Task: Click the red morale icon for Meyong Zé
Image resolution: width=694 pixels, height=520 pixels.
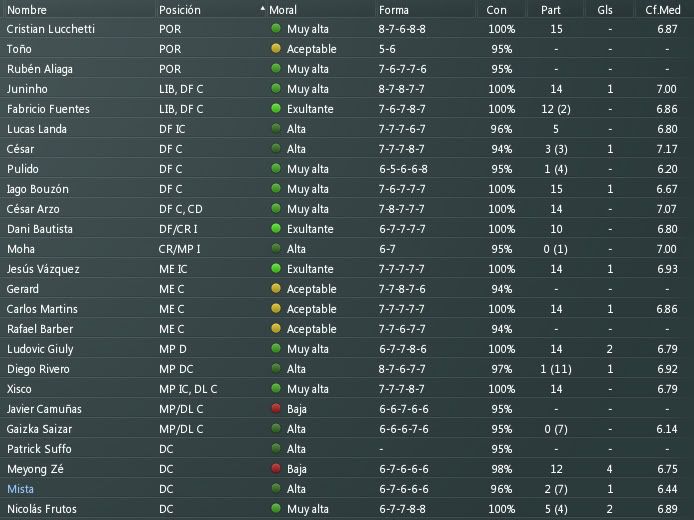Action: pos(276,468)
